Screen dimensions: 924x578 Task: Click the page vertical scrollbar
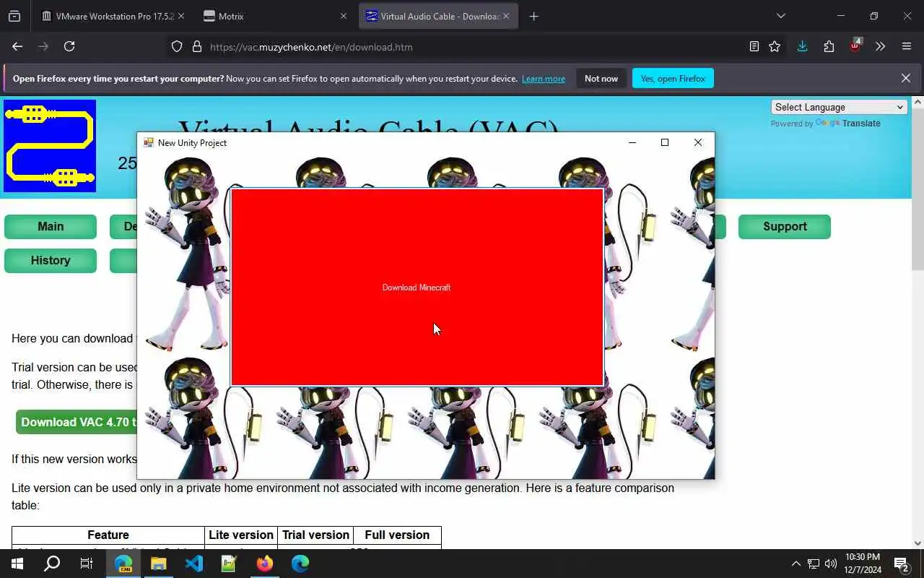(x=918, y=189)
